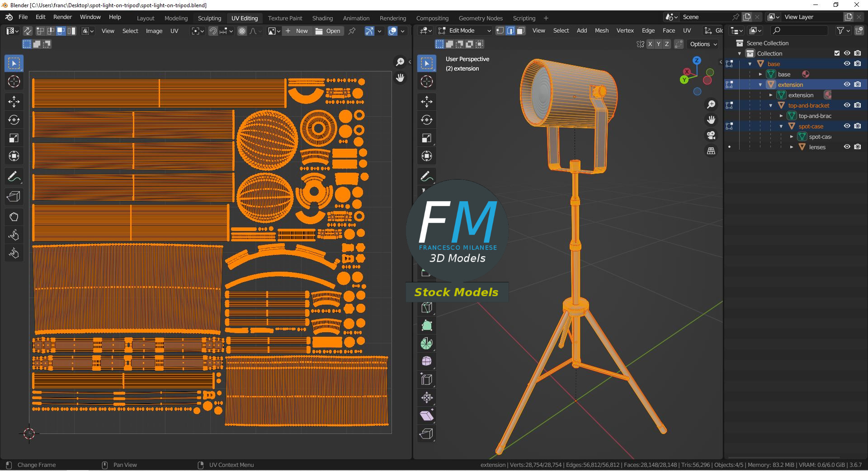The width and height of the screenshot is (868, 471).
Task: Activate the Move tool in the UV editor
Action: pyautogui.click(x=14, y=102)
